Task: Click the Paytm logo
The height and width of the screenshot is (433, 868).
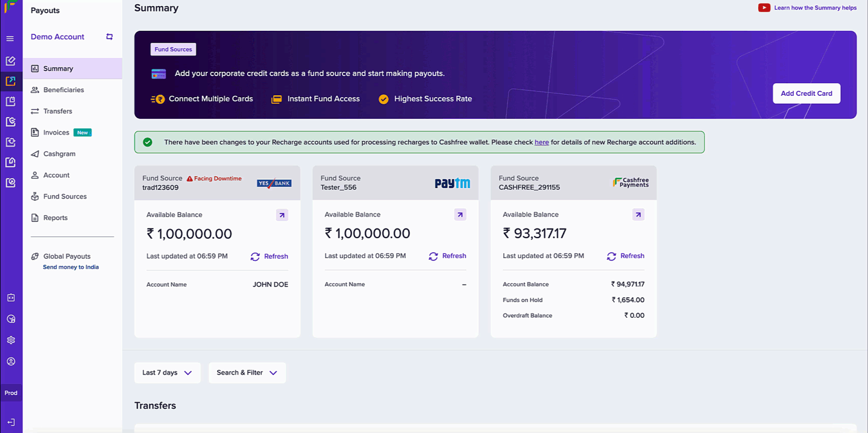Action: click(453, 183)
